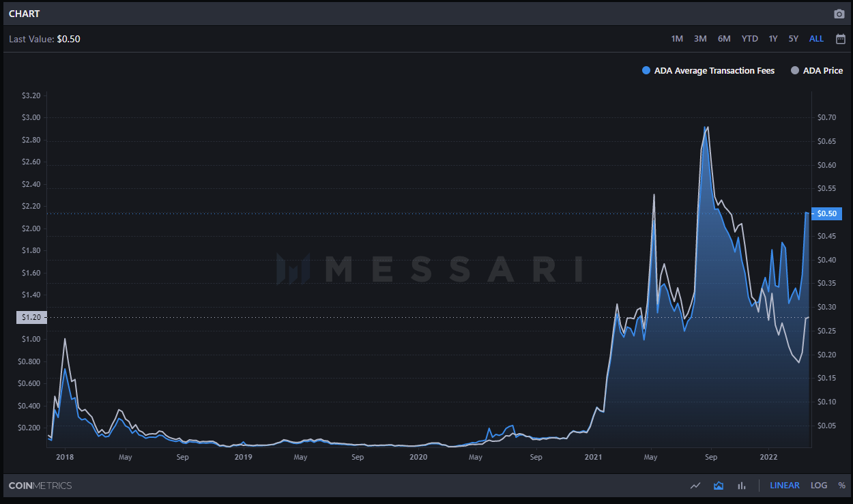The image size is (853, 504).
Task: Click the Messari watermark logo
Action: click(x=429, y=269)
